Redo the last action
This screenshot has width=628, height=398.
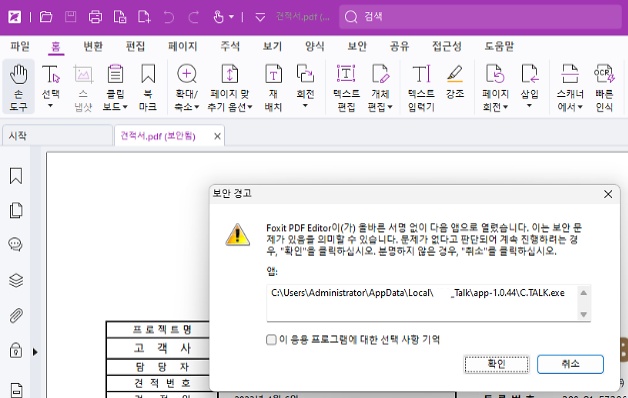(x=194, y=17)
